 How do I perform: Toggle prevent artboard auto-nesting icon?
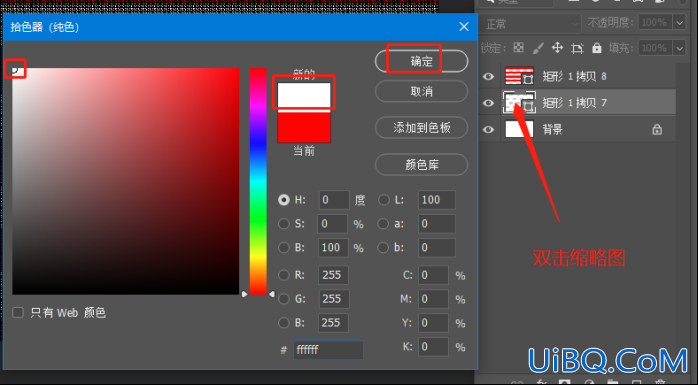click(577, 48)
